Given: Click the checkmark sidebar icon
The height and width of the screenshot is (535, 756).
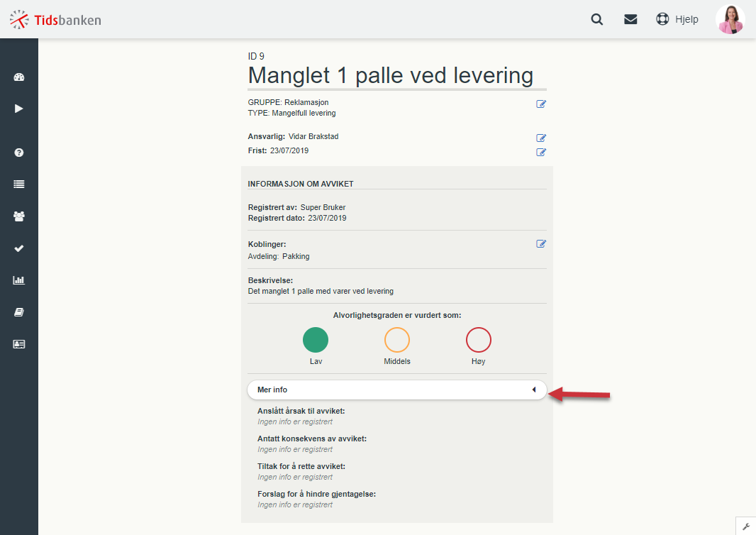Looking at the screenshot, I should point(19,248).
